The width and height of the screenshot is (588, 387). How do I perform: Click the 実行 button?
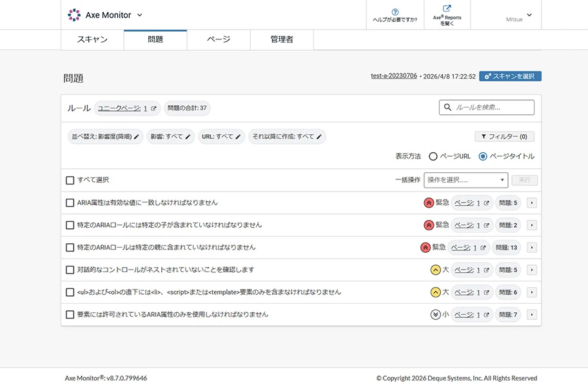[x=524, y=180]
